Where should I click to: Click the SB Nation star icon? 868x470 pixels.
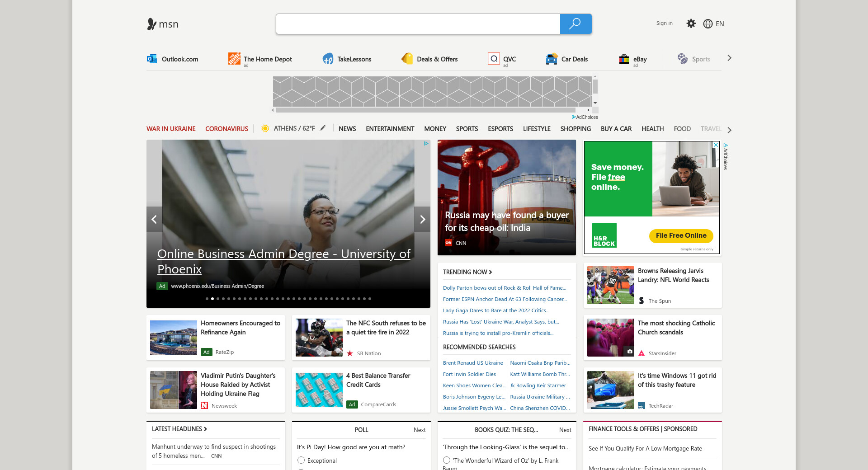[x=350, y=353]
